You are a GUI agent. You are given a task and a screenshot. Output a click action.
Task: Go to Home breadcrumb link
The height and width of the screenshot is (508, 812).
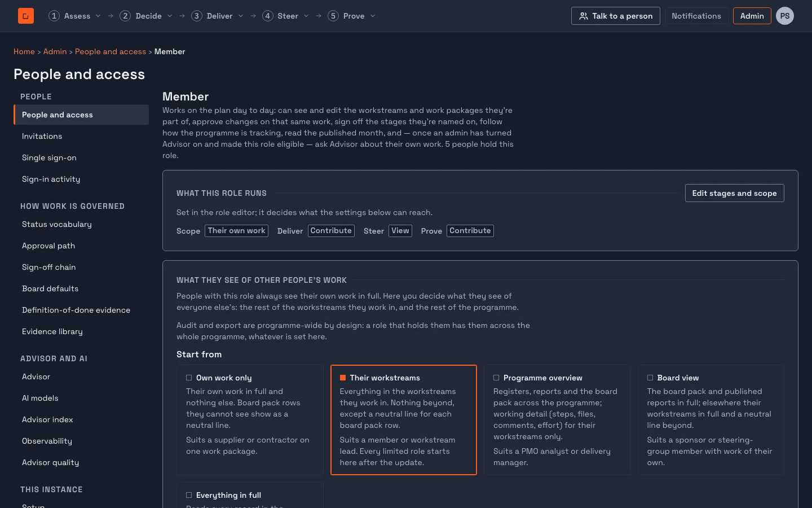[24, 51]
